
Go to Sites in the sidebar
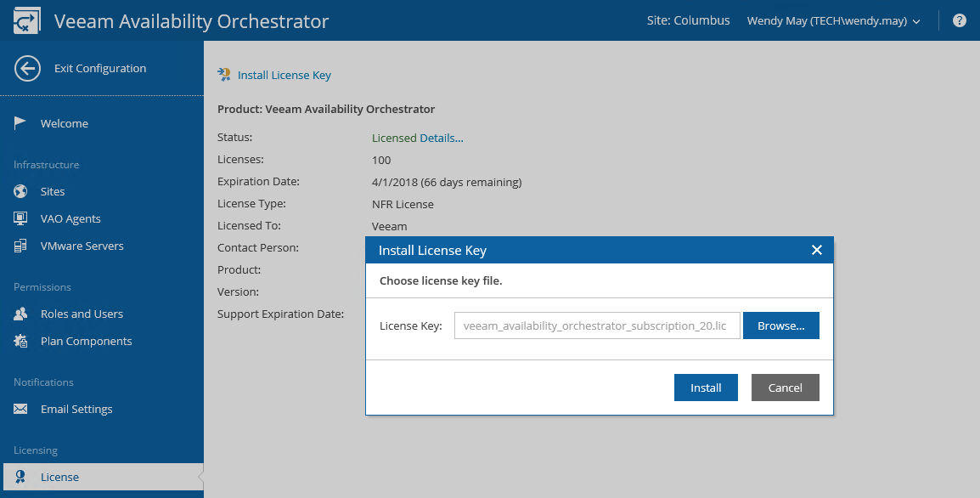(53, 191)
